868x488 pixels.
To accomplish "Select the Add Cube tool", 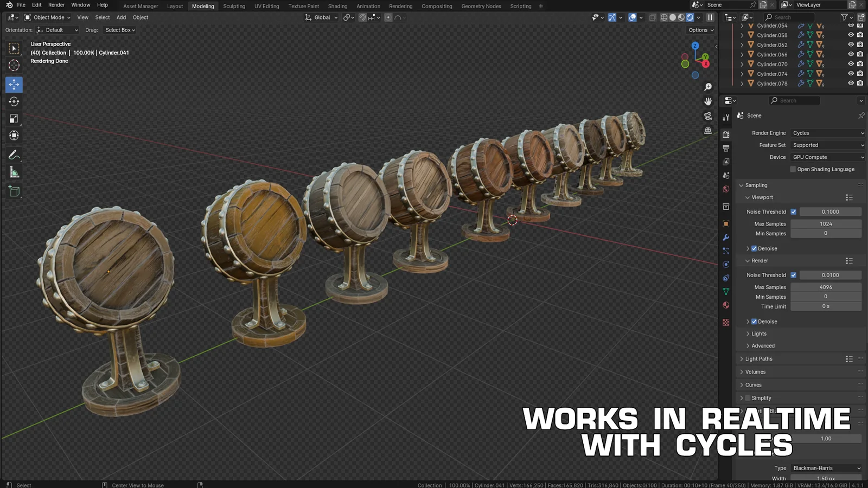I will (x=13, y=190).
